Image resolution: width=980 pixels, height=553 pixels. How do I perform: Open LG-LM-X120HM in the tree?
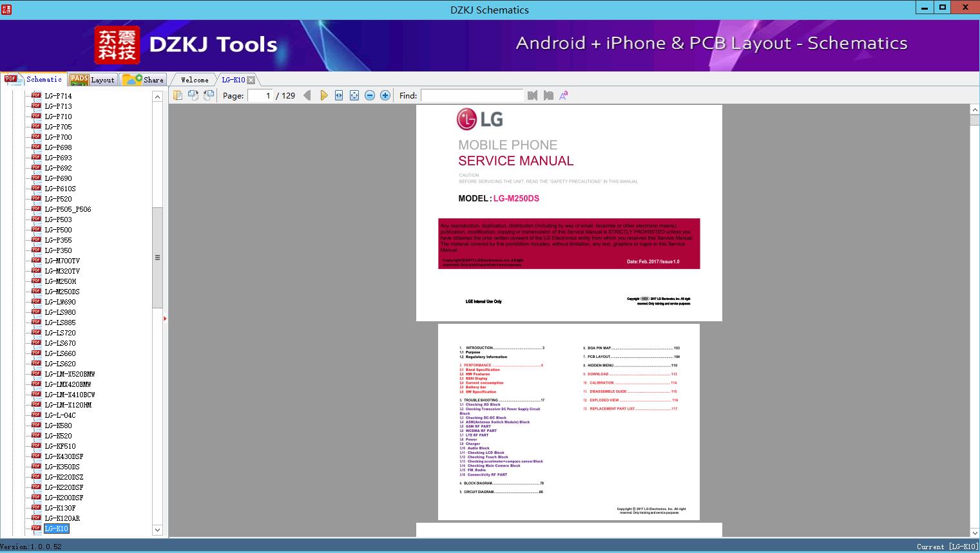[x=68, y=405]
